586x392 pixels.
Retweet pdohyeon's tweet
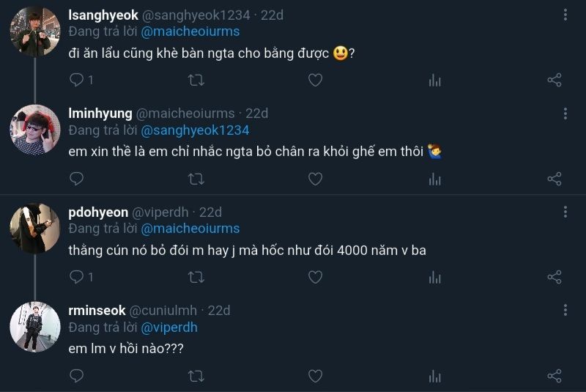(196, 277)
